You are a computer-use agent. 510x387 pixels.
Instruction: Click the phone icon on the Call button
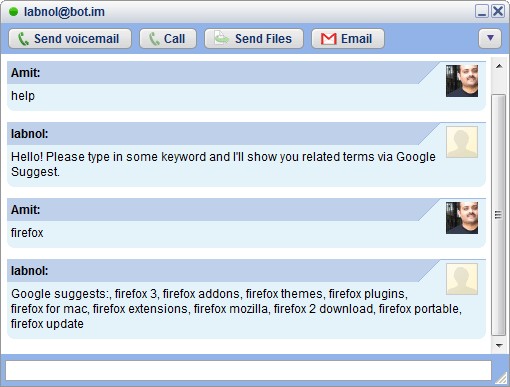click(x=154, y=39)
